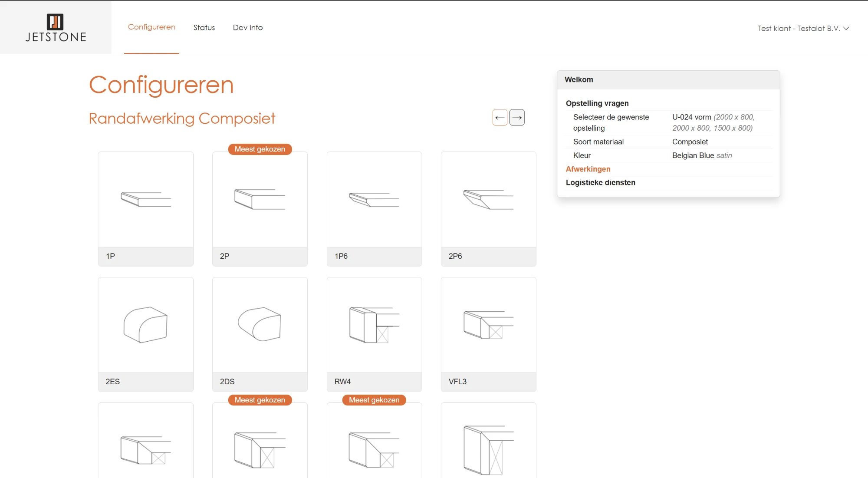Select the 1P6 edge profile drawing

pyautogui.click(x=374, y=199)
